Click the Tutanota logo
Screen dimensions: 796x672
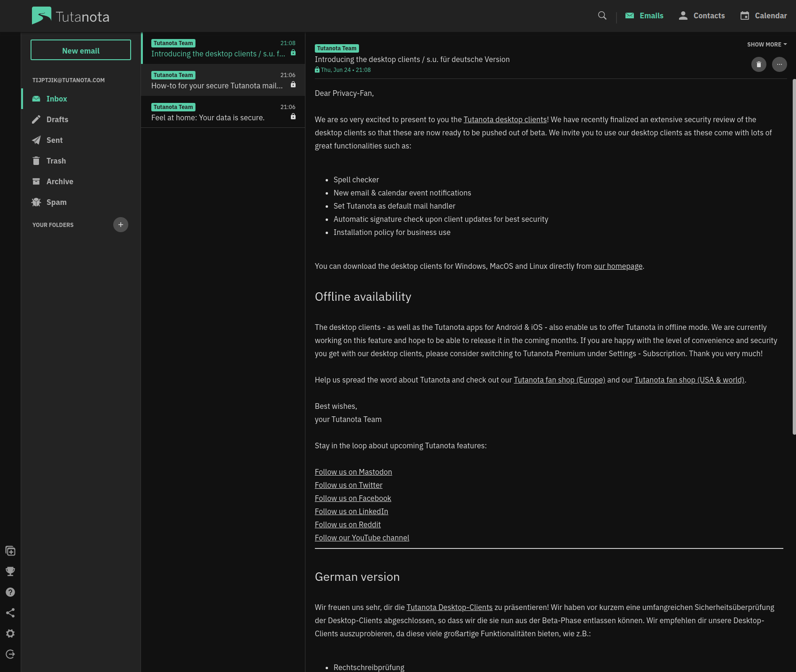point(70,16)
